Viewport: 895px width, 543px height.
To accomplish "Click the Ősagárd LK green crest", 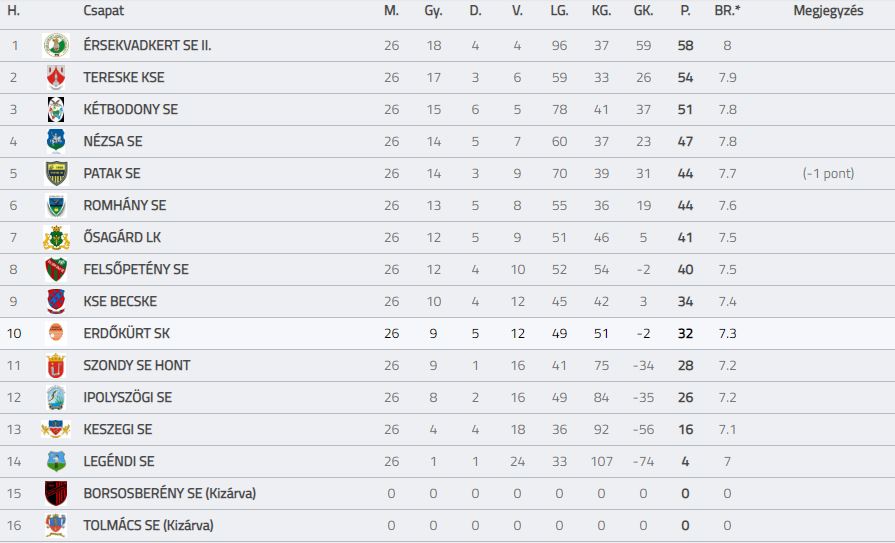I will click(56, 237).
